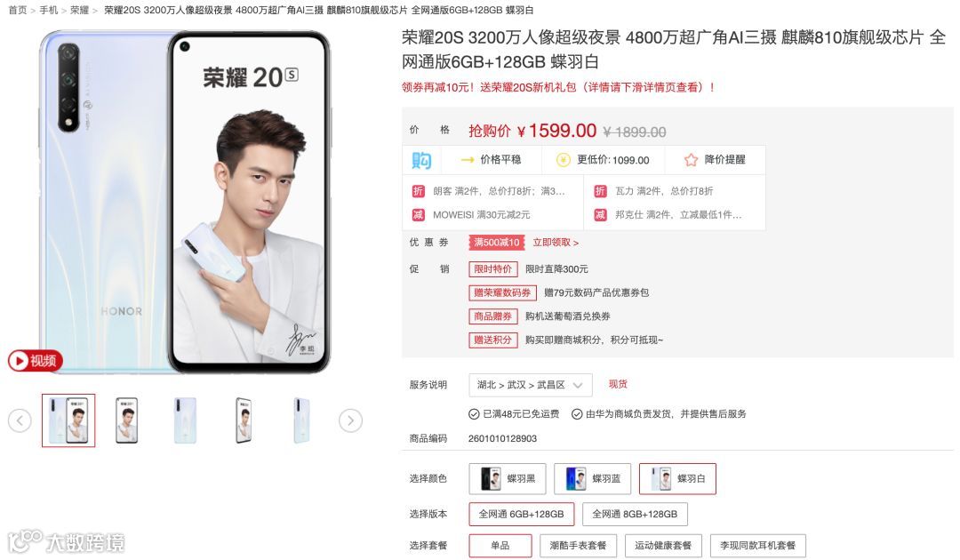Click the blue 购 shopping assistant icon
This screenshot has height=560, width=960.
421,160
